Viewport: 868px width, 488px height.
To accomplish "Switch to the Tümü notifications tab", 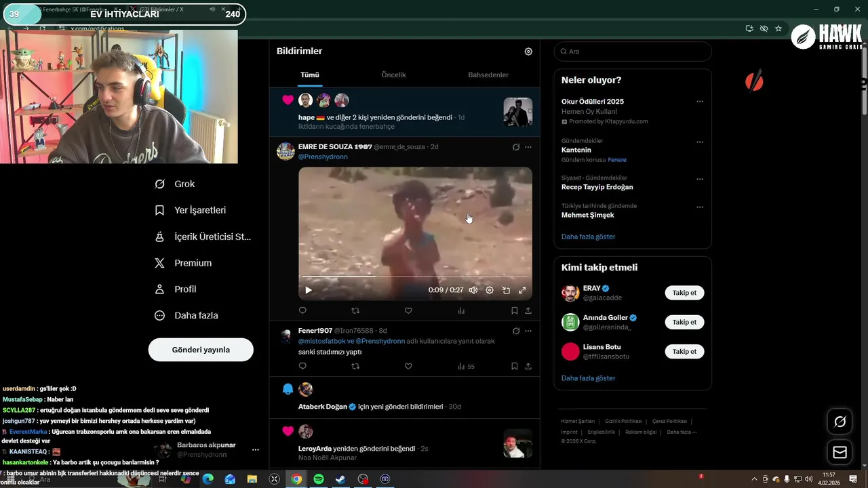I will [x=309, y=75].
